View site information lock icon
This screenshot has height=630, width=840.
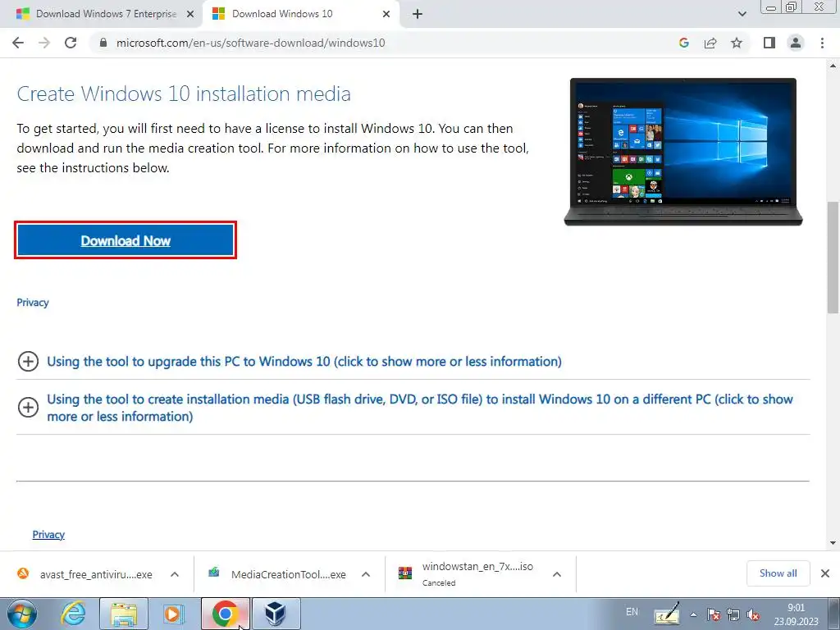point(103,43)
